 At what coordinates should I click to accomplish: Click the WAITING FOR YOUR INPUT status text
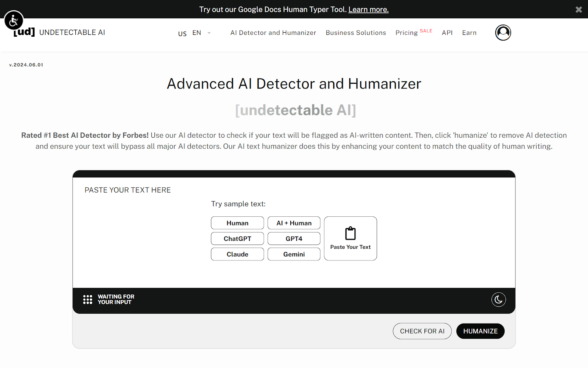[x=116, y=299]
